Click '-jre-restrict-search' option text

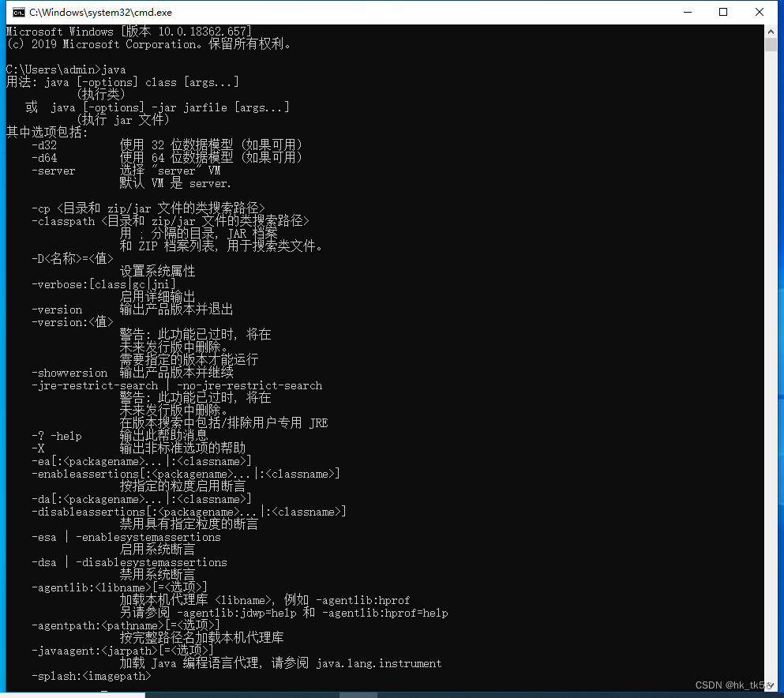click(x=95, y=385)
